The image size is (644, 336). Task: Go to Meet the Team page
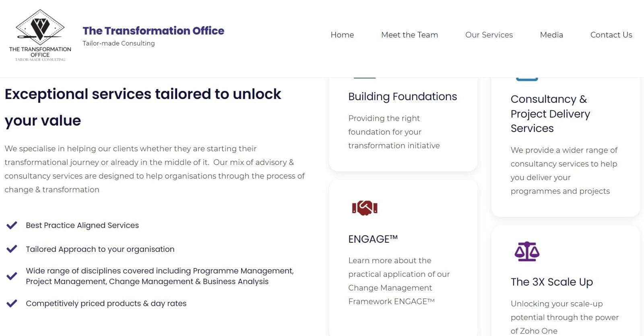pos(409,35)
